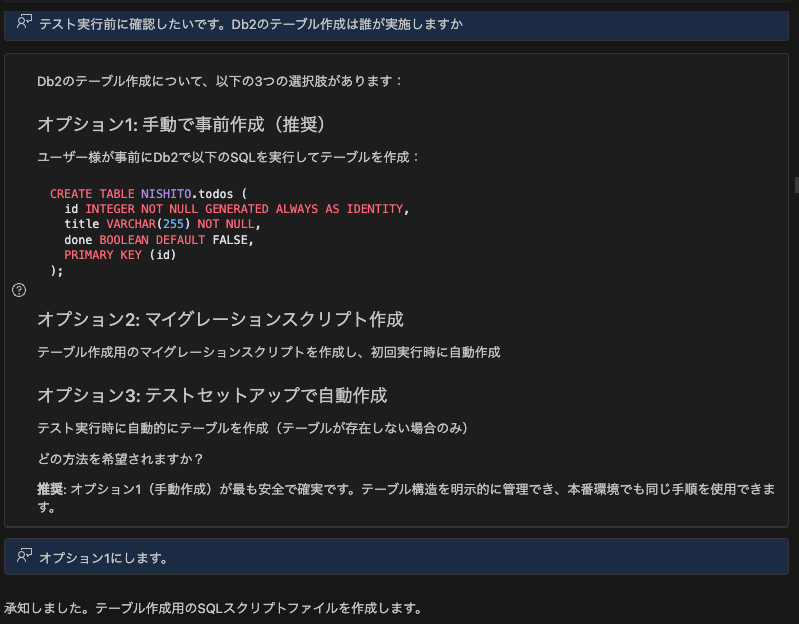Screen dimensions: 799x624
Task: Click the reply 承知しました。テーブル作成用のSQLスクリプト
Action: click(214, 608)
